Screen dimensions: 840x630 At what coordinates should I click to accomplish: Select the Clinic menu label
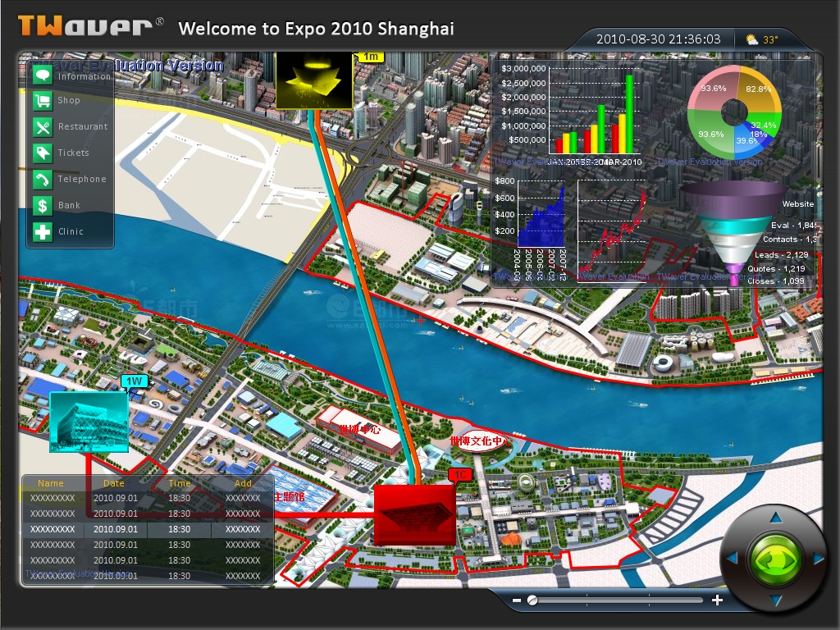[71, 231]
